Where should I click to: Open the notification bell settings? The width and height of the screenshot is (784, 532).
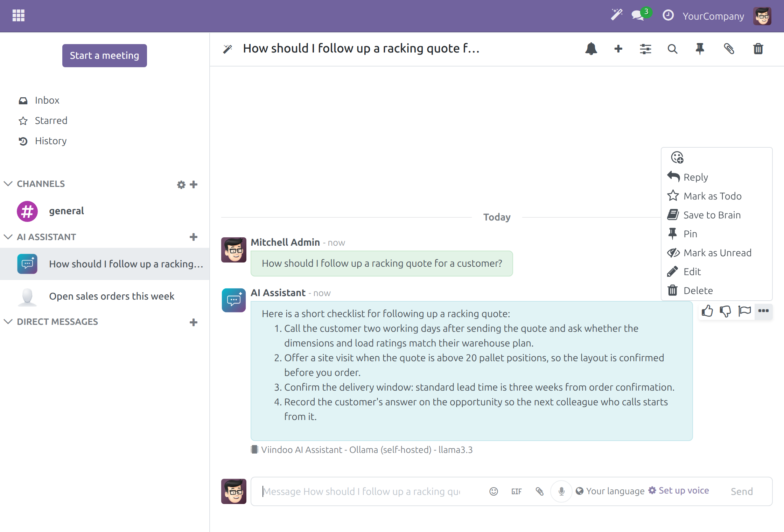[x=591, y=49]
